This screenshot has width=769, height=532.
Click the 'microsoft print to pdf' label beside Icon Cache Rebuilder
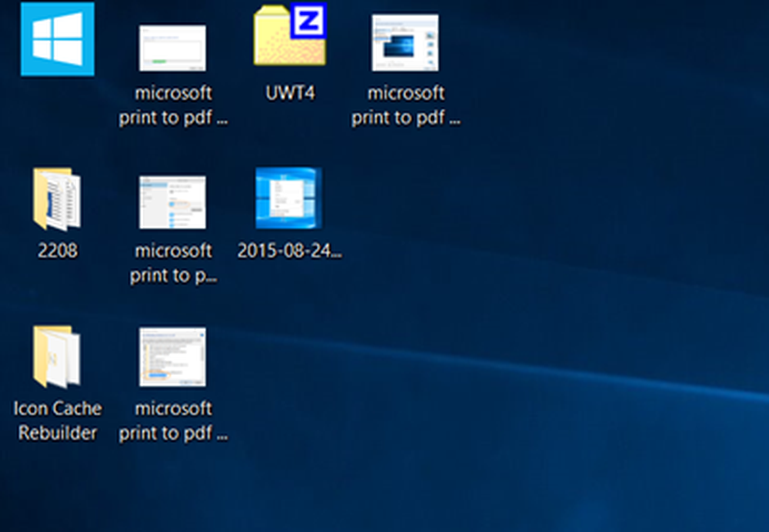point(174,421)
